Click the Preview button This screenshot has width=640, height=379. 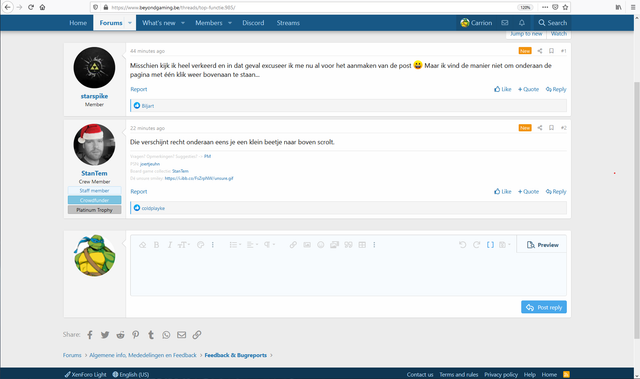point(542,245)
